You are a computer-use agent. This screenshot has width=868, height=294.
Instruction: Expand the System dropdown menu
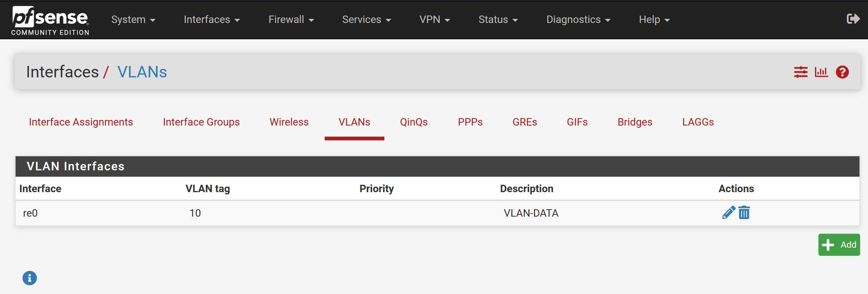click(133, 19)
